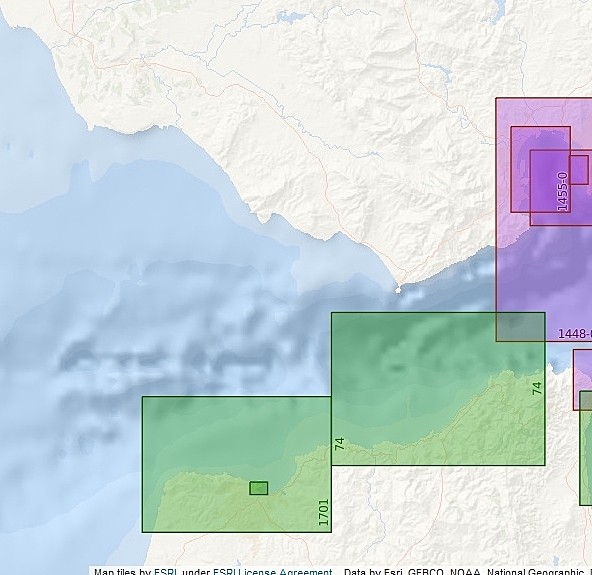This screenshot has height=575, width=592.
Task: Select the partial green rectangle at the map's right edge
Action: point(586,448)
